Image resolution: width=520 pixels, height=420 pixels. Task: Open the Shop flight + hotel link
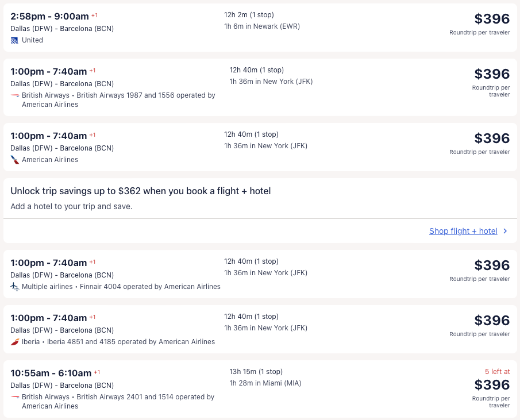coord(463,231)
